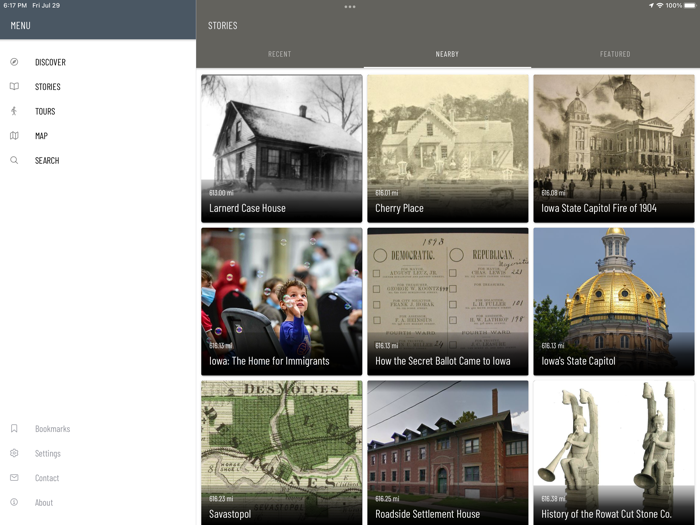Open How the Secret Ballot Came to Iowa
This screenshot has height=525, width=700.
448,301
